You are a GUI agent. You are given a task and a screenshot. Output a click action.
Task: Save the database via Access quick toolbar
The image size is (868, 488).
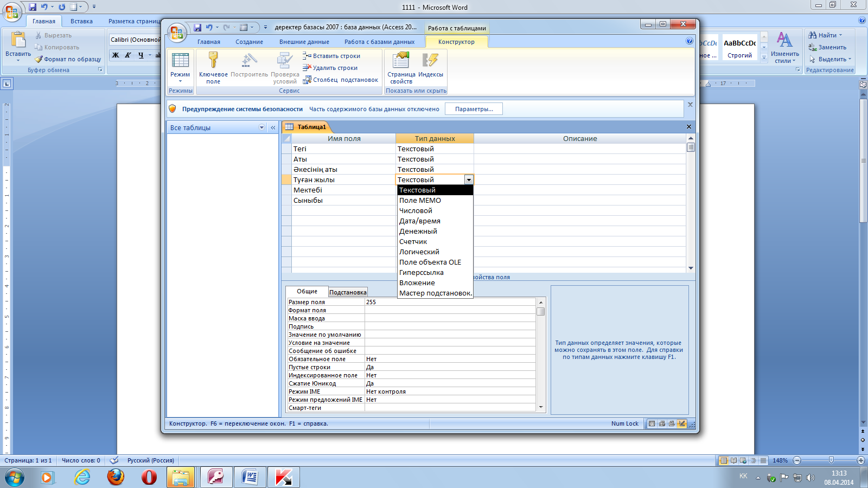click(x=197, y=28)
